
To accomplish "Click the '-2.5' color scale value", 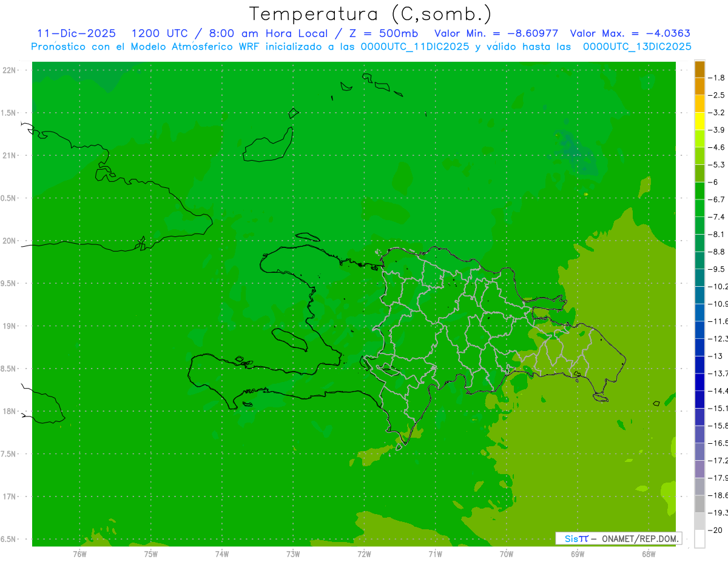I will 717,95.
